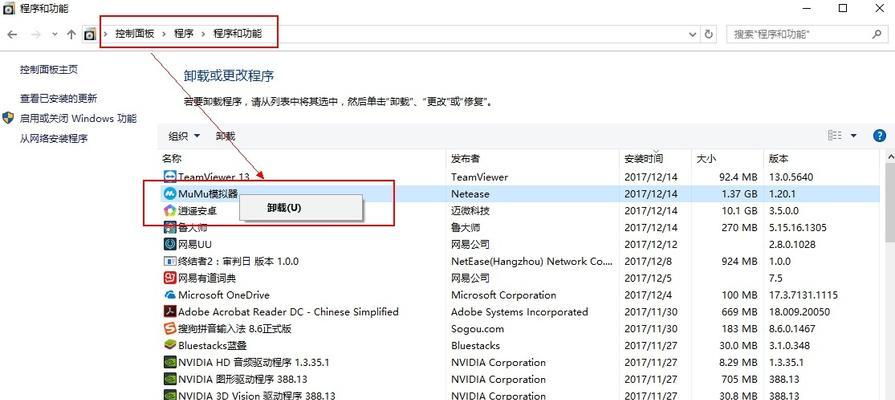Click the list's vertical scrollbar thumb
The image size is (895, 400).
click(889, 203)
